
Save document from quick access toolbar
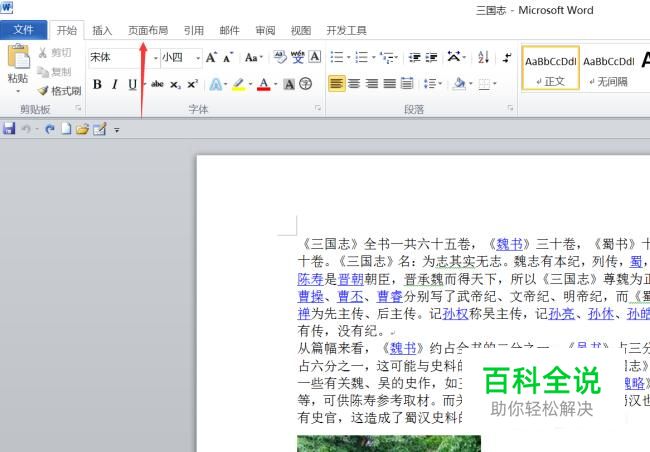click(x=9, y=129)
